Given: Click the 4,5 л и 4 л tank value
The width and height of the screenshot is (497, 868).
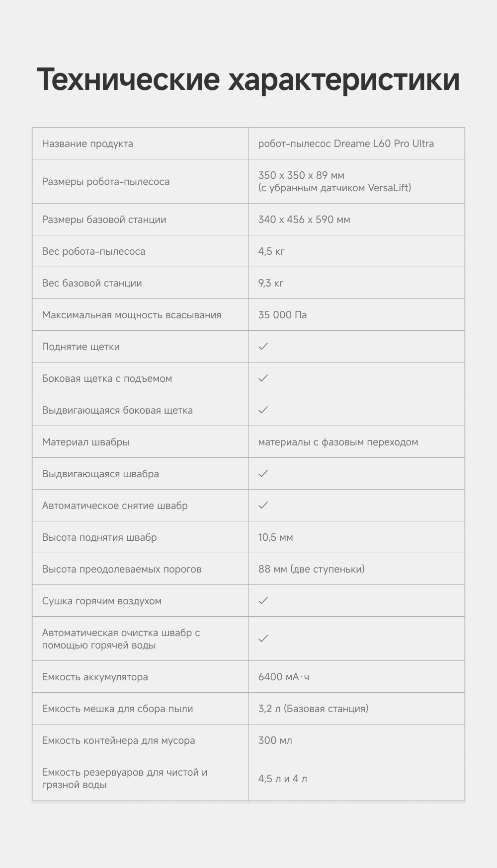Looking at the screenshot, I should click(x=282, y=779).
